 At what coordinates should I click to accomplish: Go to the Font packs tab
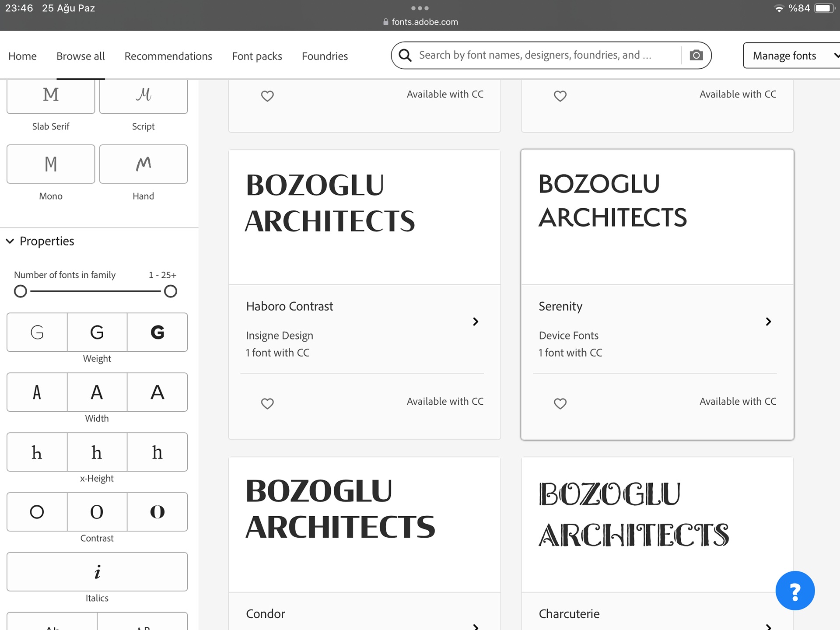point(257,56)
